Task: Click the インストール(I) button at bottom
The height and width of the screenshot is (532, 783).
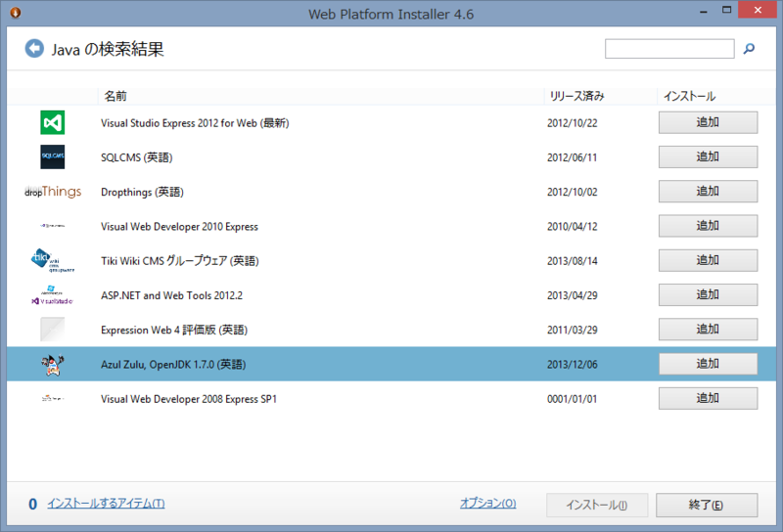Action: point(597,505)
